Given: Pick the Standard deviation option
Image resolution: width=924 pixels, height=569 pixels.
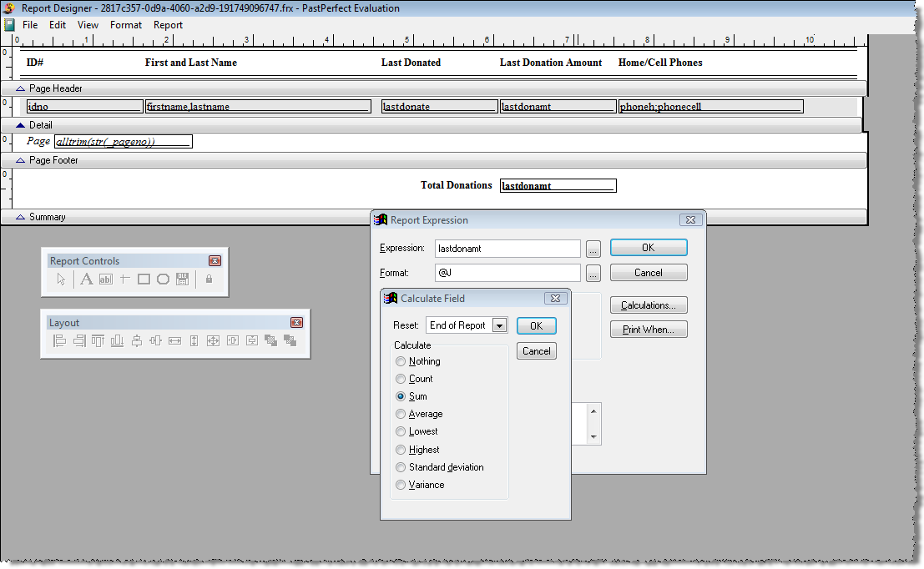Looking at the screenshot, I should [x=401, y=467].
